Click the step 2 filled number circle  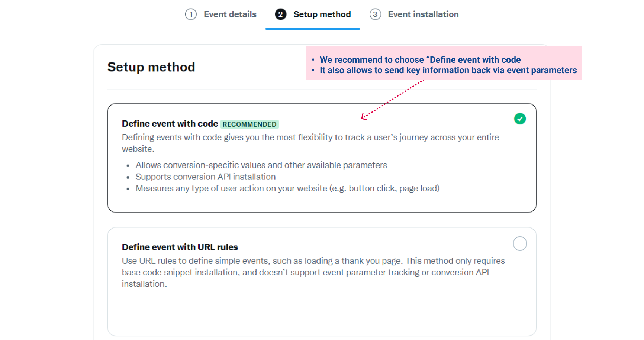[x=280, y=14]
